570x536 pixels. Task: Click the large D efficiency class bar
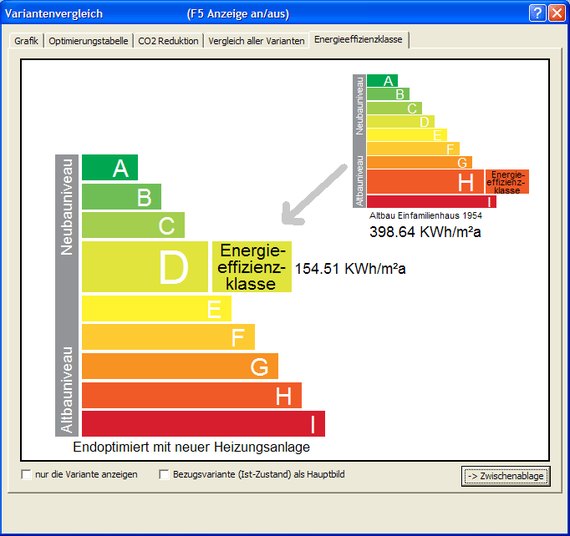click(145, 267)
